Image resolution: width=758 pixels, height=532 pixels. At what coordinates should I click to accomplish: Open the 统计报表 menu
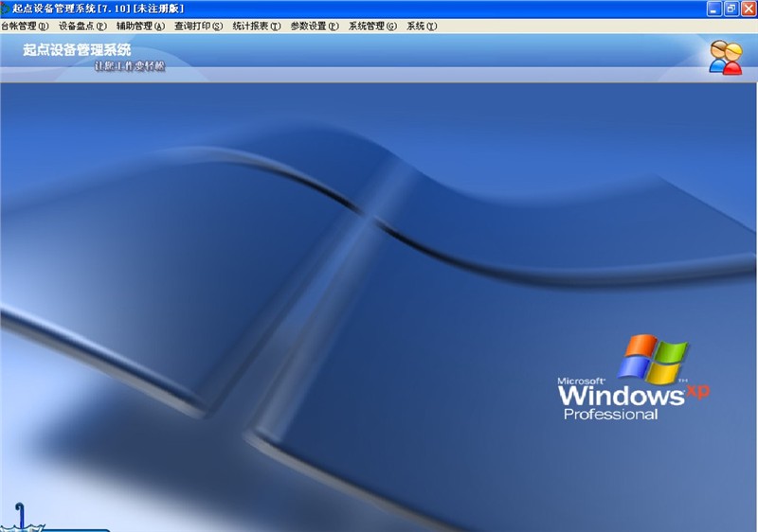coord(257,27)
